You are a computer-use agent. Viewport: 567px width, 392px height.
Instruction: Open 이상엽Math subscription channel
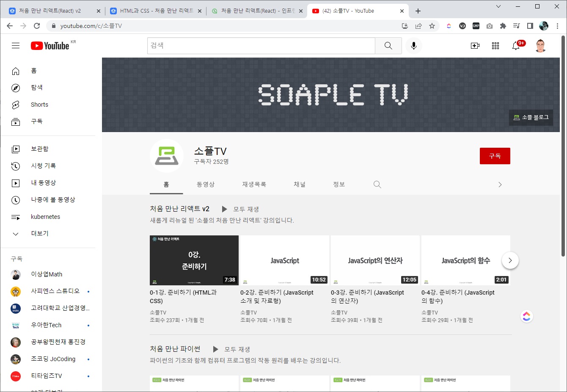click(48, 274)
